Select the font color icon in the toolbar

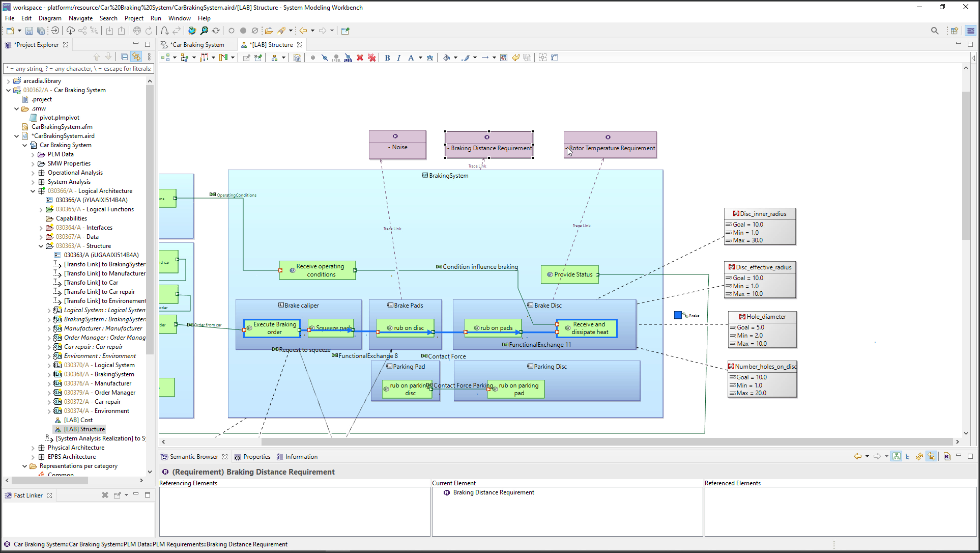412,58
